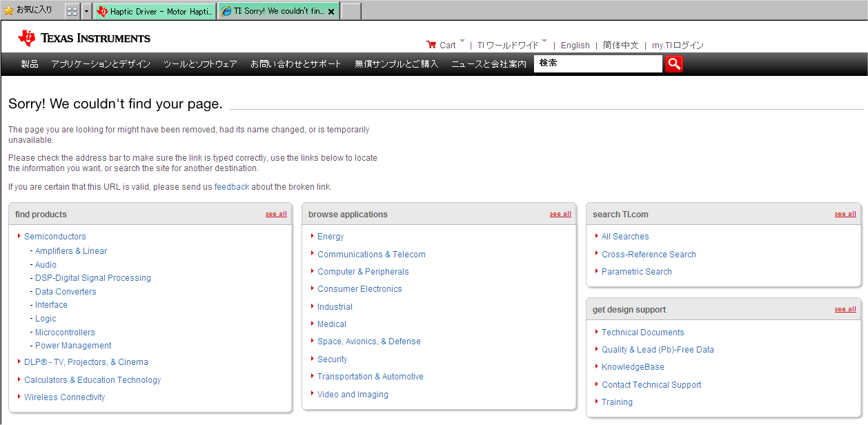Open ニュースと会社案内 menu
Screen dimensions: 868x425
[x=489, y=63]
